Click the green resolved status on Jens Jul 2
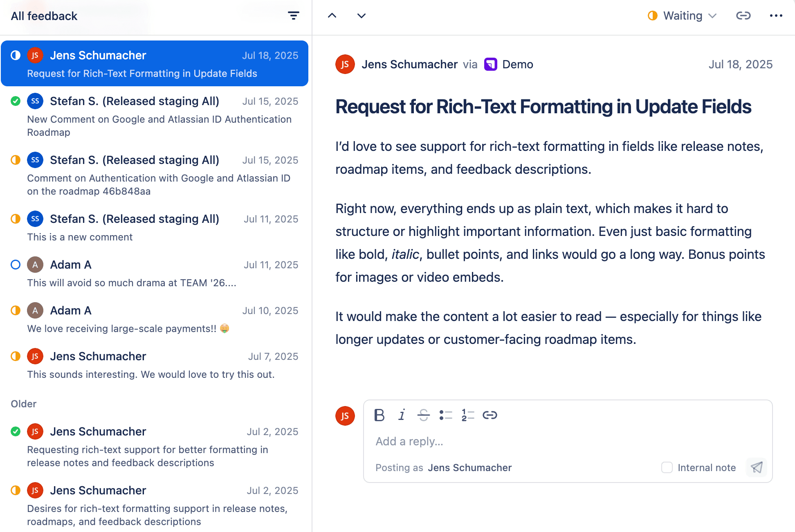Screen dimensions: 795x532 pos(16,431)
